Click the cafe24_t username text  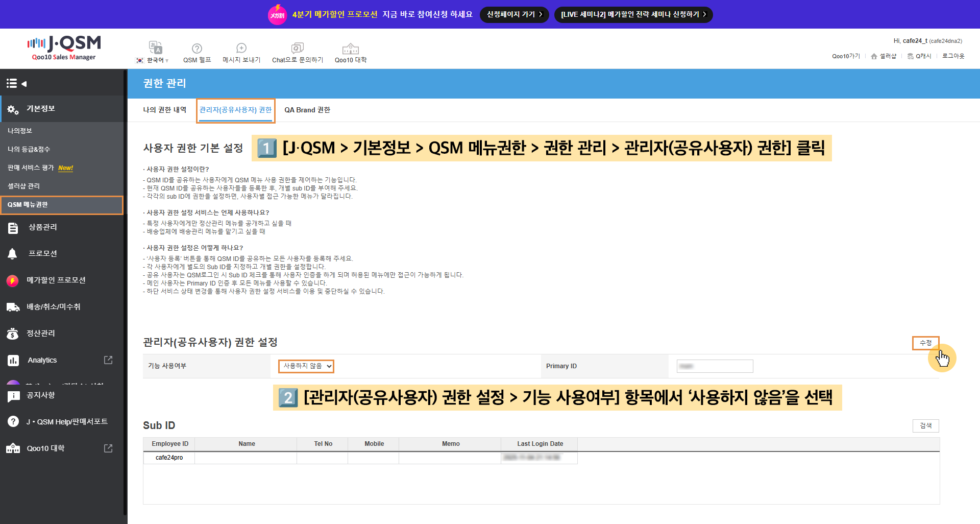pyautogui.click(x=915, y=41)
